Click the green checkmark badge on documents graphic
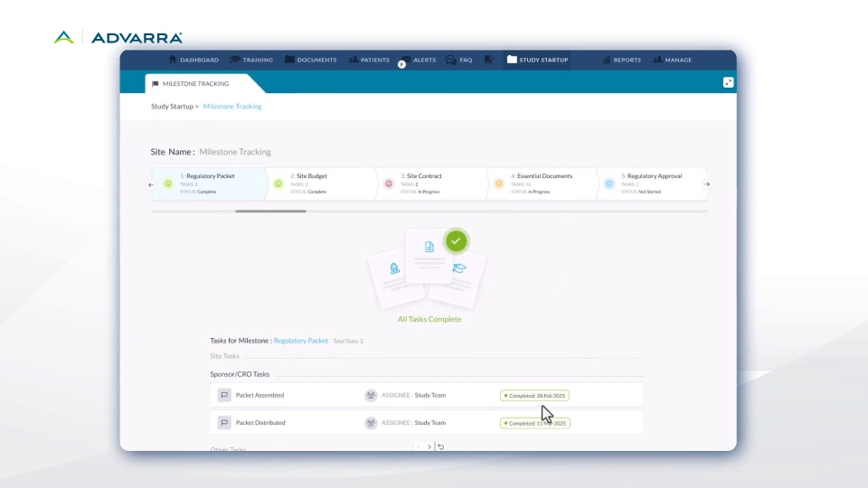868x488 pixels. click(456, 241)
